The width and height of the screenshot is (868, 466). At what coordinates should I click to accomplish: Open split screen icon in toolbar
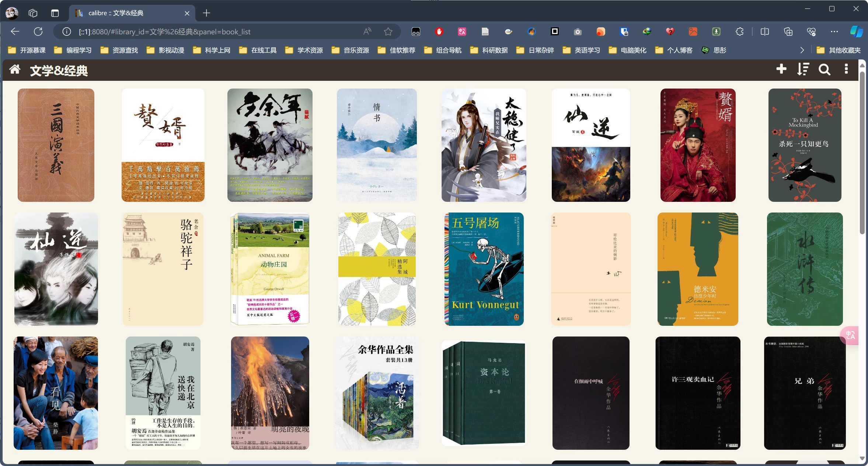765,32
